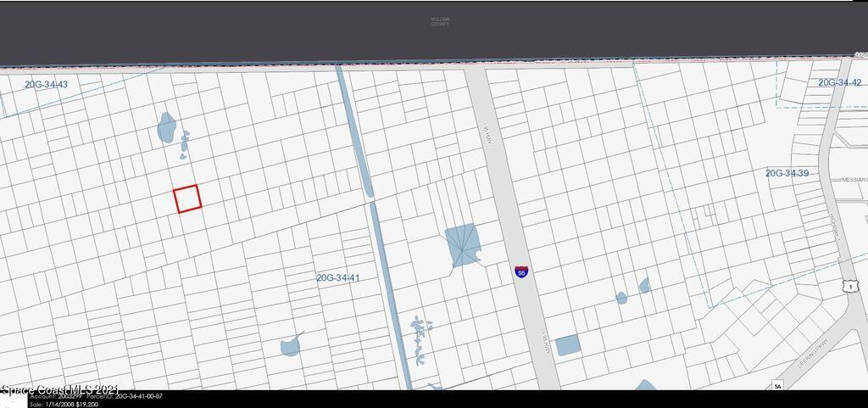Screen dimensions: 868x408
Task: Click the two small ponds east of I-95
Action: [x=634, y=291]
